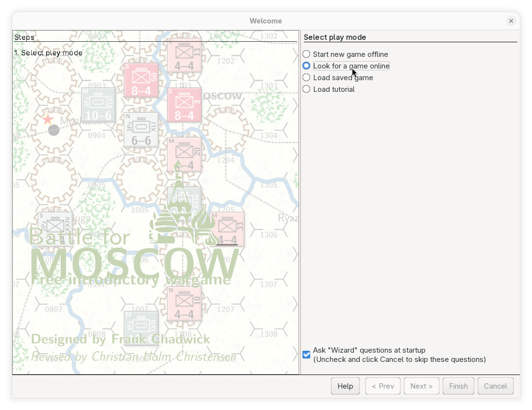Click the red 8-4 counter numbered 50
This screenshot has width=532, height=410.
tap(141, 80)
